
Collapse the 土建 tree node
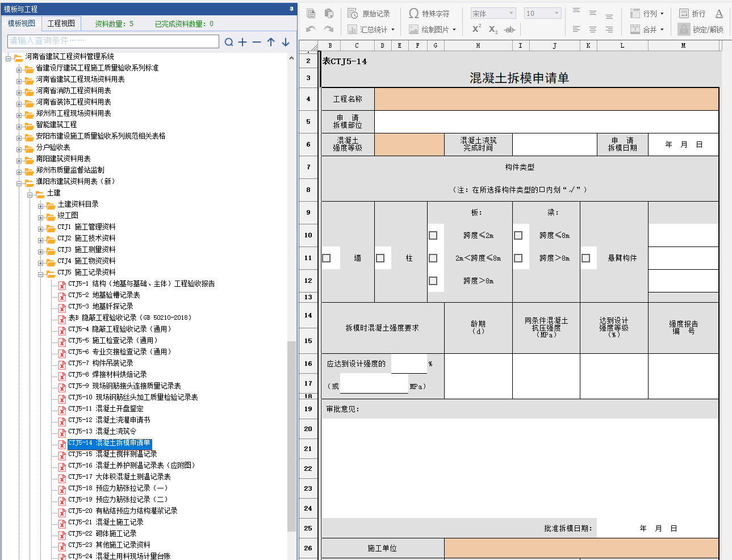[x=30, y=195]
